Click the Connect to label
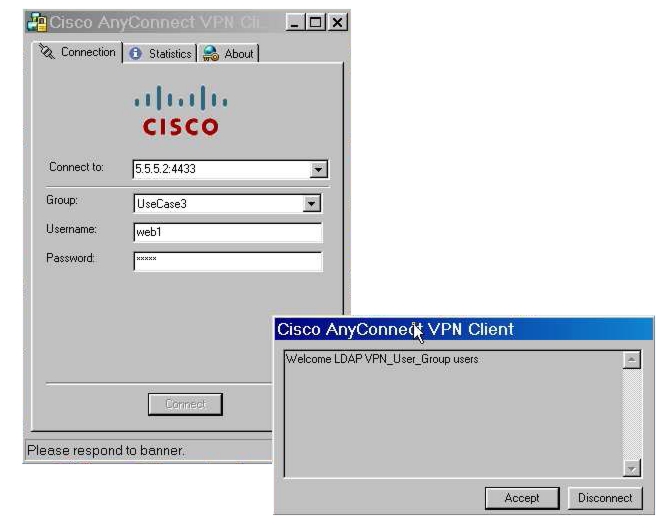The height and width of the screenshot is (528, 672). (x=76, y=167)
